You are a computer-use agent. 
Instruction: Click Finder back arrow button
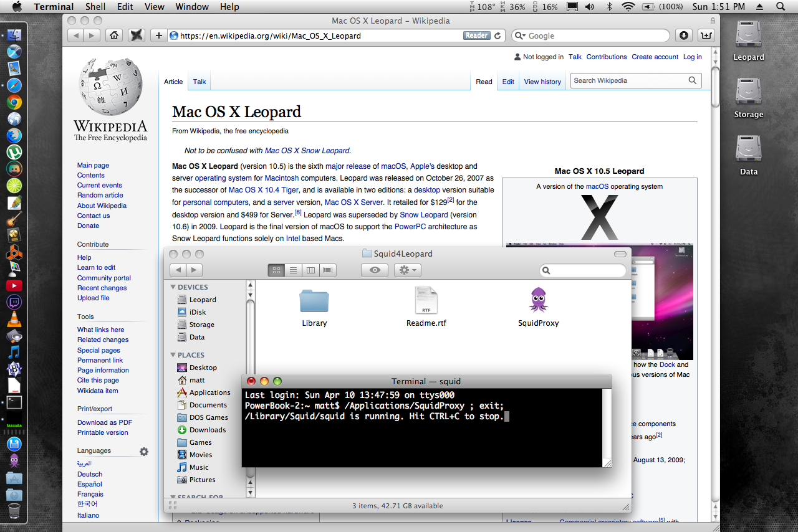[x=178, y=270]
